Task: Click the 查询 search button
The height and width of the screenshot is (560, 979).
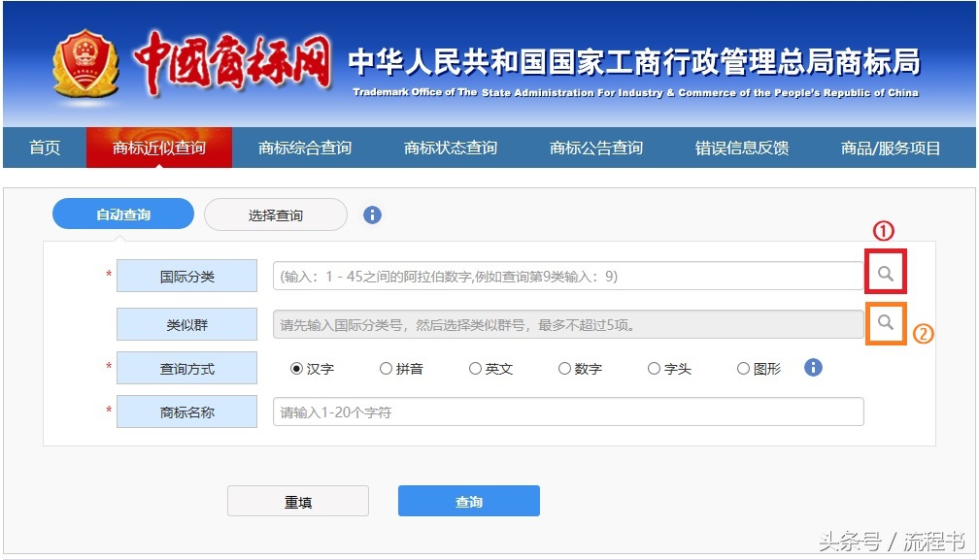Action: [468, 501]
